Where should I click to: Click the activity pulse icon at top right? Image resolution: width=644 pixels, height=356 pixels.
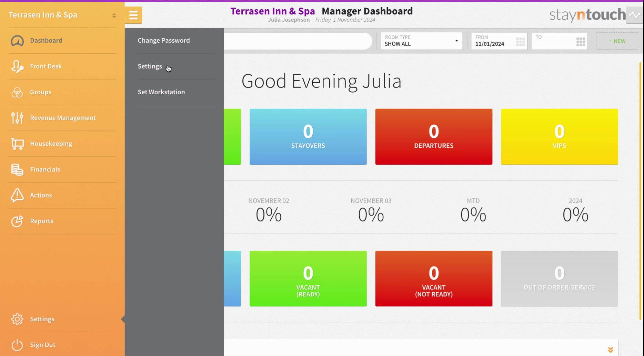635,15
